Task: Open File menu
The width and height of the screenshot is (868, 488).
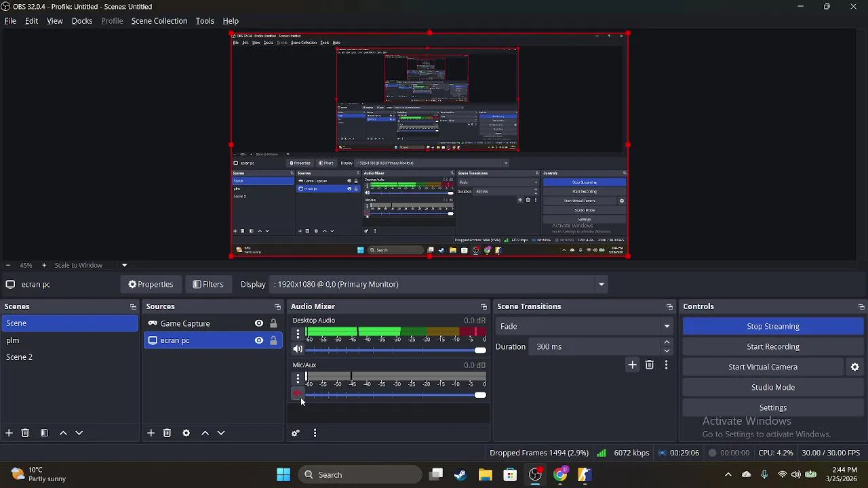Action: coord(10,21)
